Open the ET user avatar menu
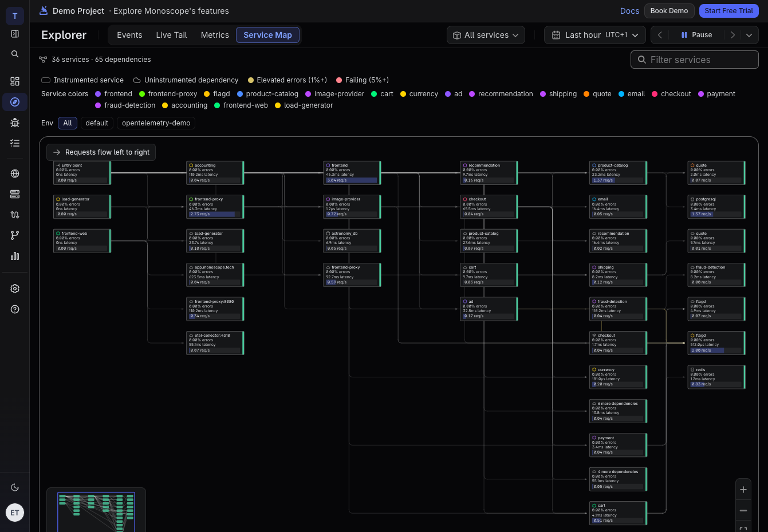This screenshot has height=532, width=768. [x=15, y=513]
